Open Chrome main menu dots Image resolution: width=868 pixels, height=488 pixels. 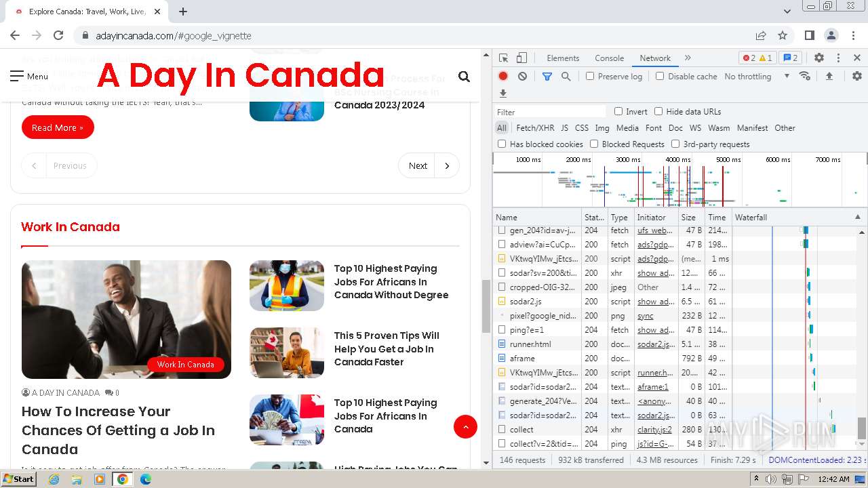coord(853,36)
